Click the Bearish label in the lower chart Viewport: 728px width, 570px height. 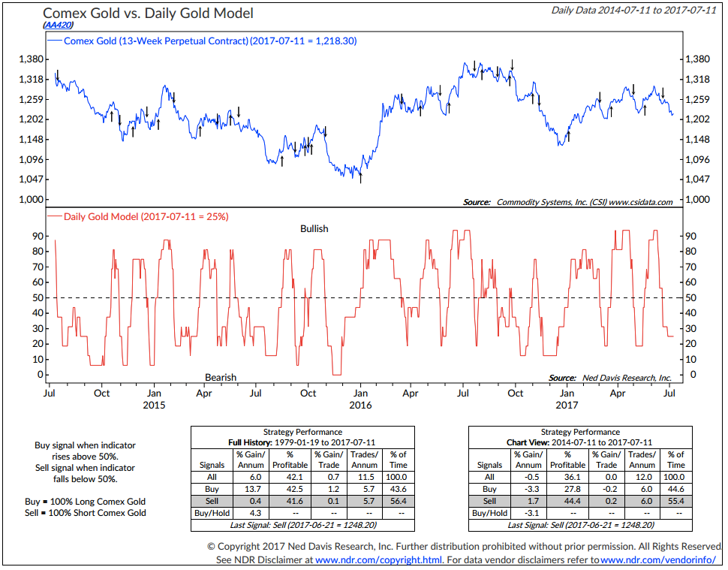click(x=221, y=377)
